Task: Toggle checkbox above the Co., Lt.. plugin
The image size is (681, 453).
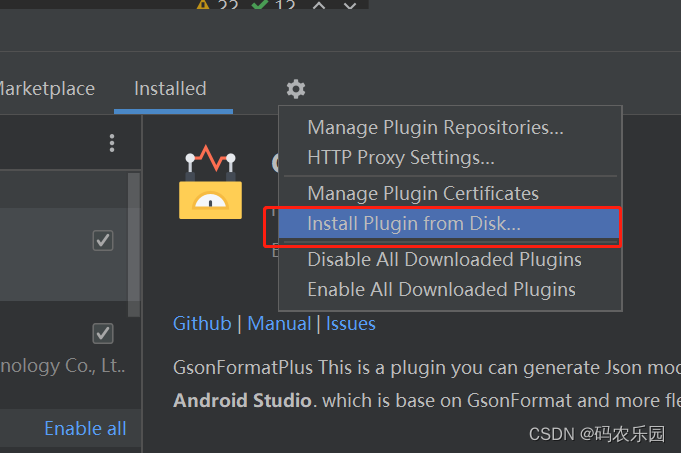Action: point(103,334)
